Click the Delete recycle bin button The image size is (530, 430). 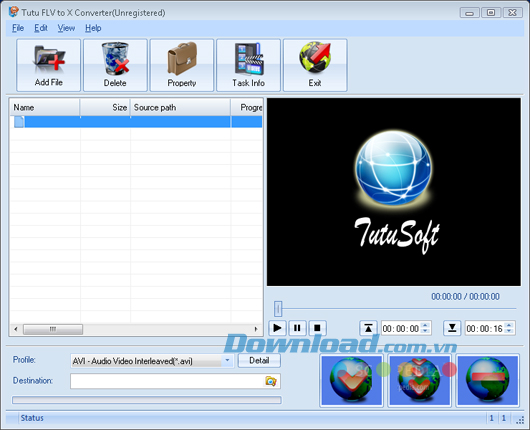point(115,65)
